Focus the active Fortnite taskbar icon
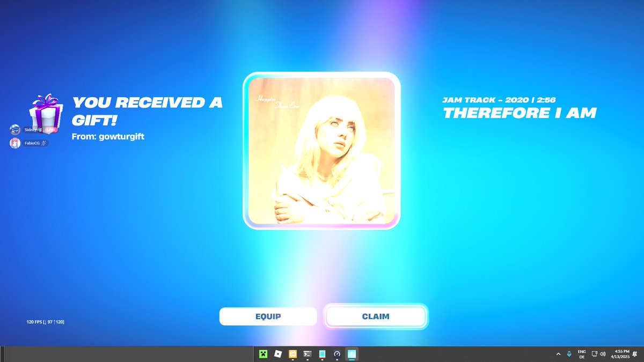This screenshot has width=644, height=362. (x=352, y=354)
